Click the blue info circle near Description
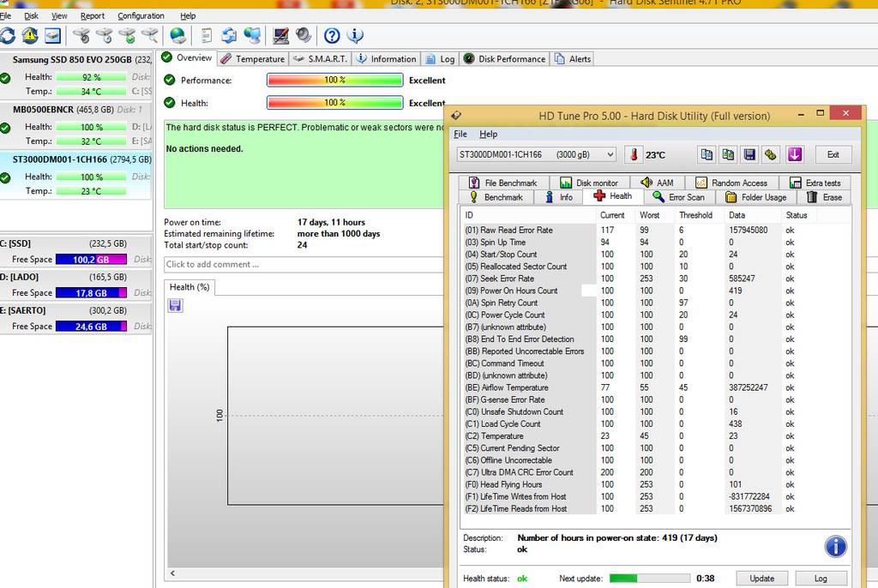878x588 pixels. pos(835,547)
